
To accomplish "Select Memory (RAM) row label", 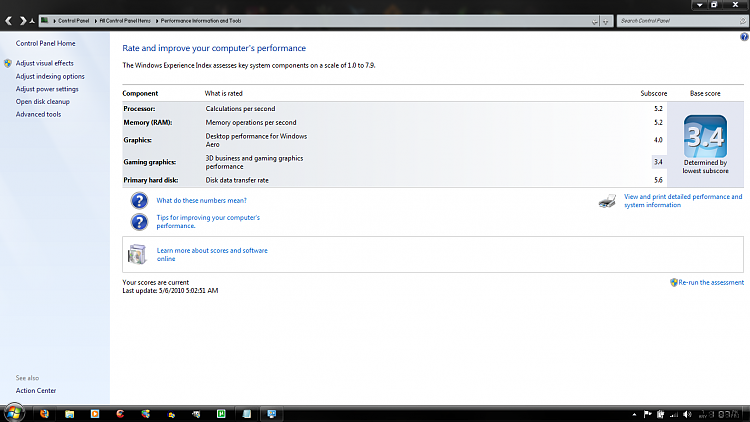I will click(148, 122).
